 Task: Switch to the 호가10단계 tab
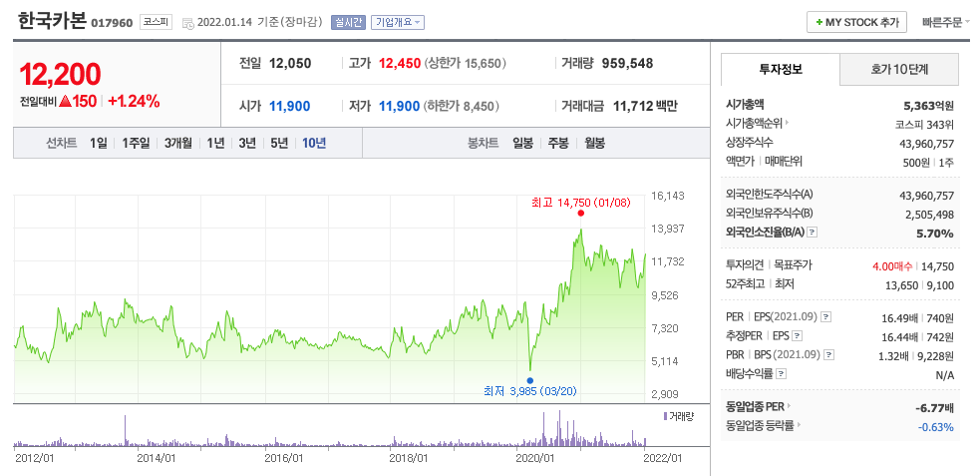899,69
